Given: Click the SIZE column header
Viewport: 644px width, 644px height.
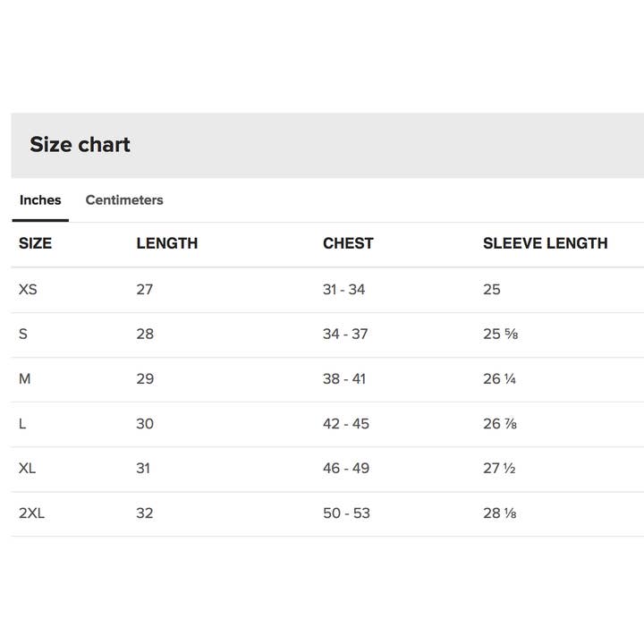Looking at the screenshot, I should pos(36,243).
